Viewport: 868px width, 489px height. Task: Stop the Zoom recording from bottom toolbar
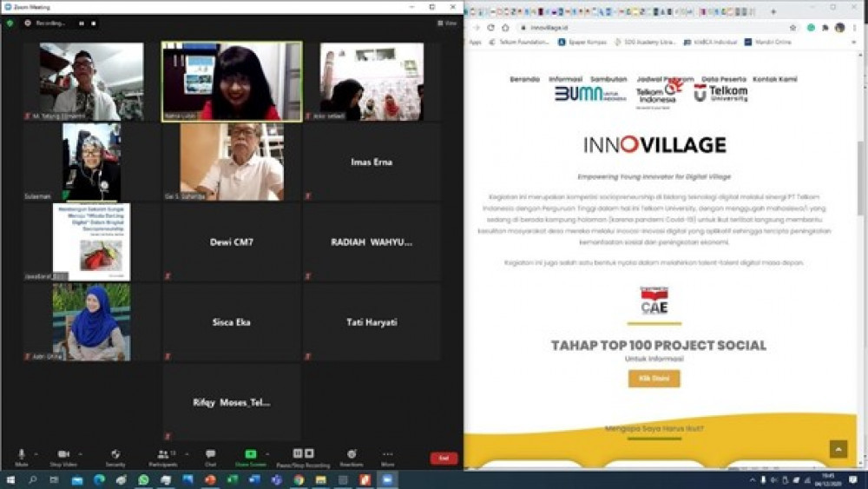(x=310, y=453)
